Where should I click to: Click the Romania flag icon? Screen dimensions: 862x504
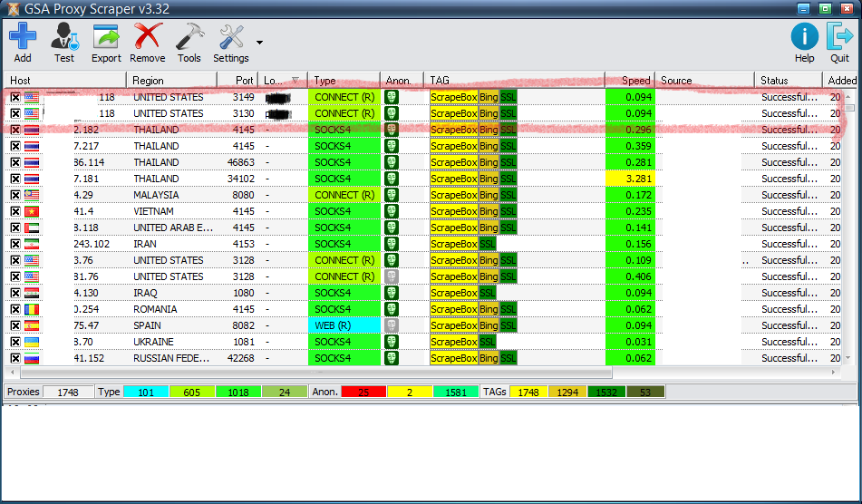point(32,309)
